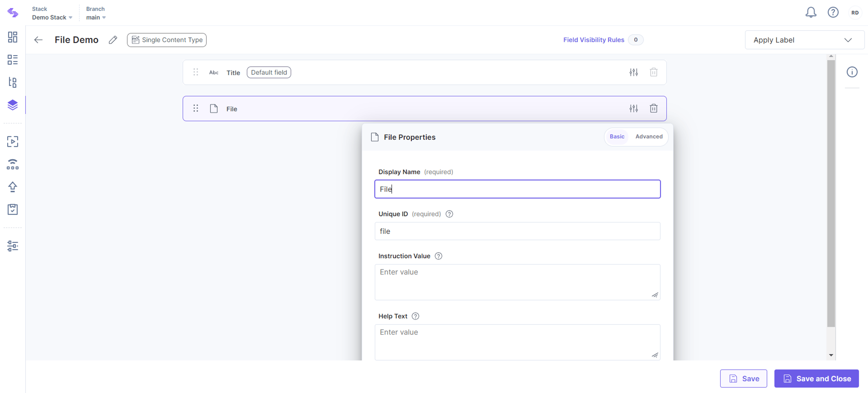Grab the File field drag handle
Screen dimensions: 868x393
coord(196,109)
